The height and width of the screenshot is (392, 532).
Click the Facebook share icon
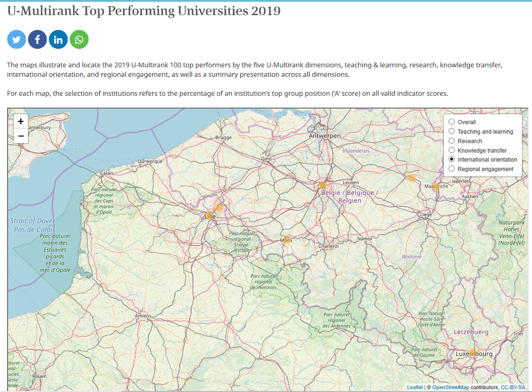tap(37, 40)
